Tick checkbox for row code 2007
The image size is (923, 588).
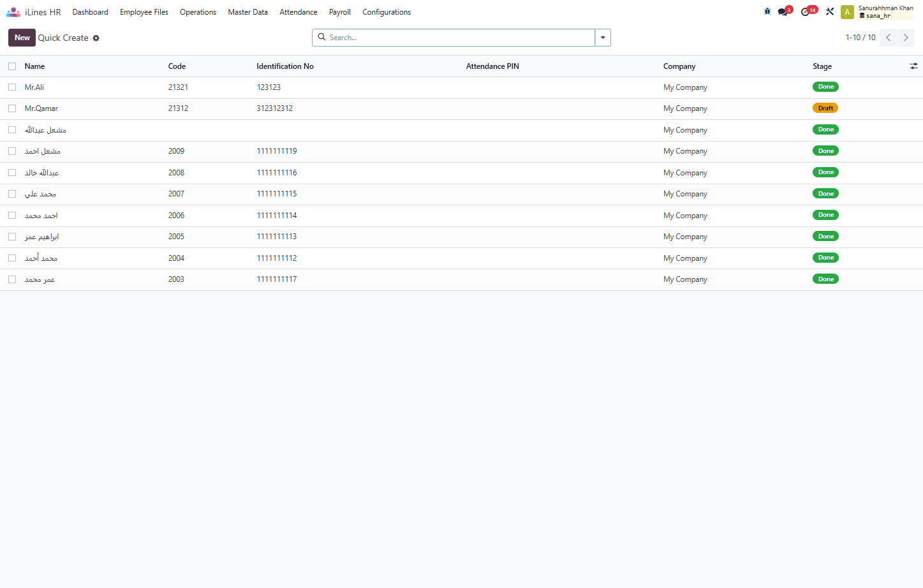(12, 194)
